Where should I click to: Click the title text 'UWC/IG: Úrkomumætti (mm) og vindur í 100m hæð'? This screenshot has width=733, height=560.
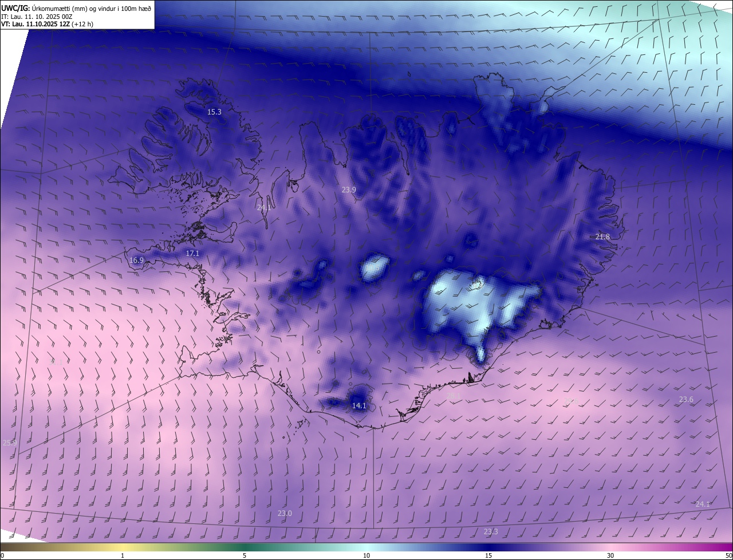76,8
